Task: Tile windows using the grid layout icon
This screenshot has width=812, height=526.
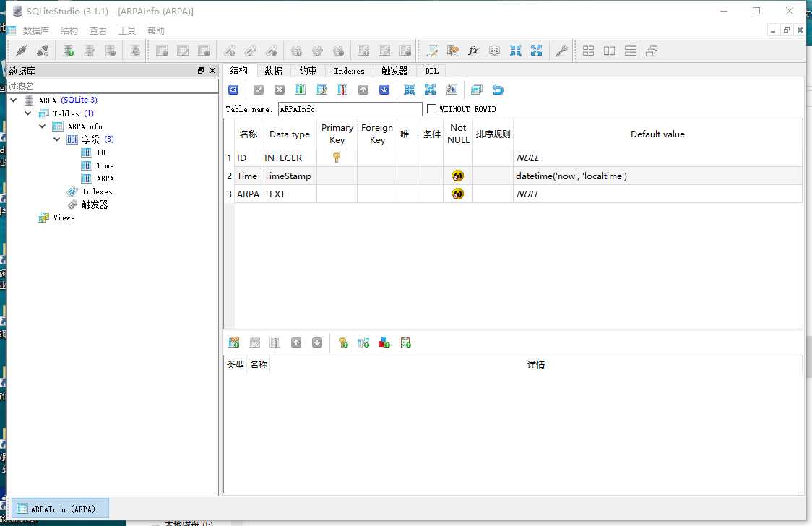Action: (588, 51)
